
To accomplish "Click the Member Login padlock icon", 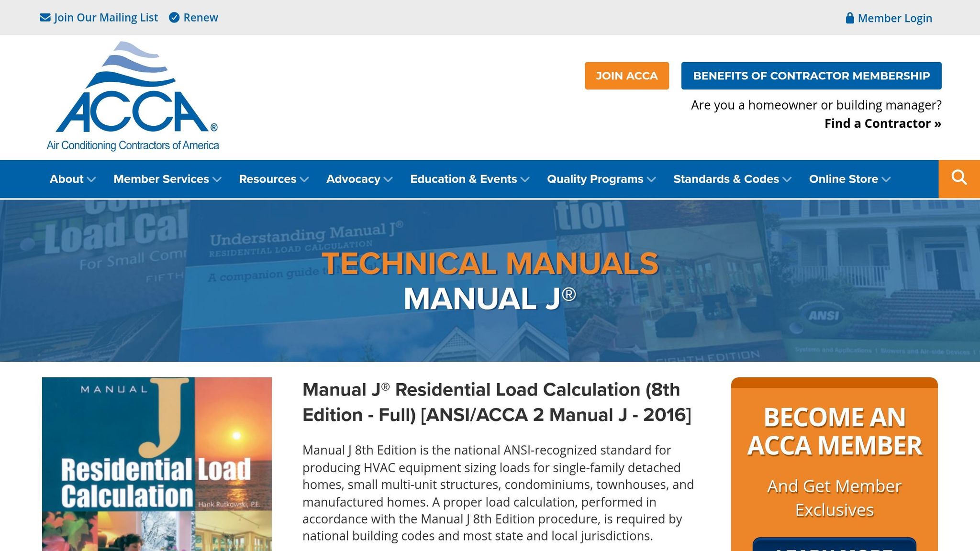I will [850, 18].
